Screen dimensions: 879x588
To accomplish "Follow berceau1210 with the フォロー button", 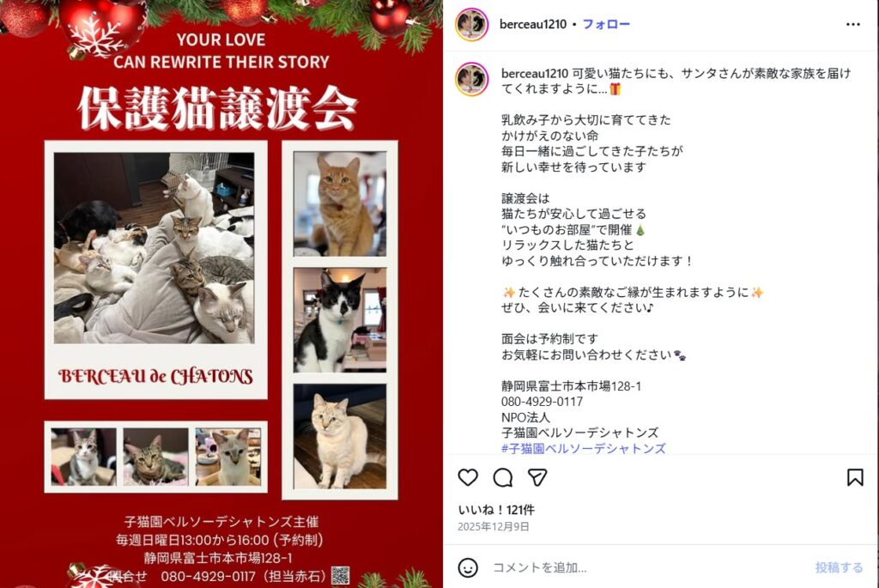I will click(x=606, y=25).
